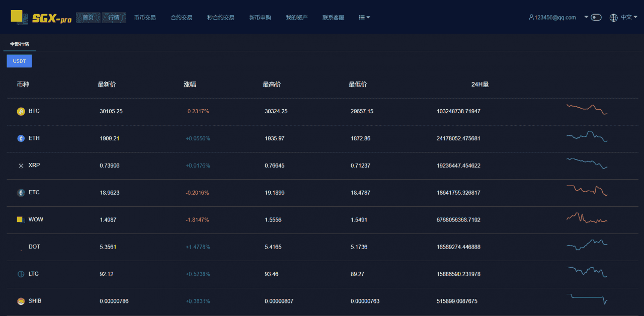Click the LTC coin icon

[x=21, y=274]
